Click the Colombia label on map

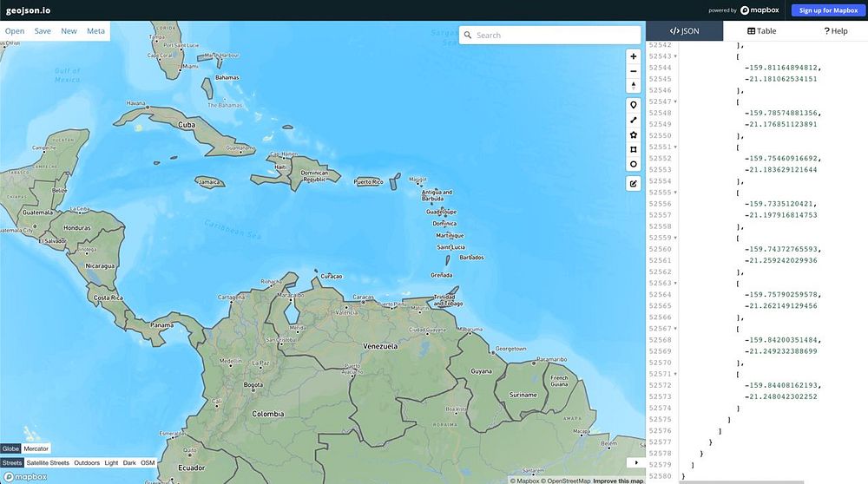[268, 414]
